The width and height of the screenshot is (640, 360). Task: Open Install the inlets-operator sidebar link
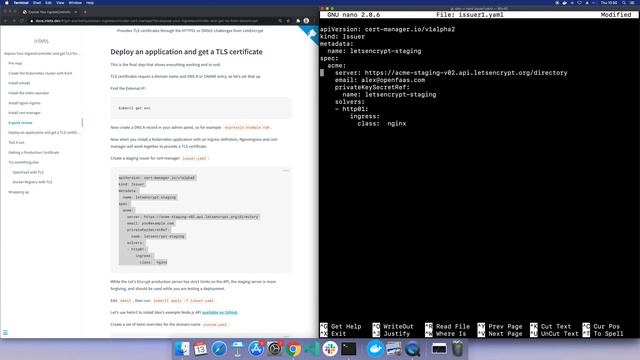click(x=29, y=93)
